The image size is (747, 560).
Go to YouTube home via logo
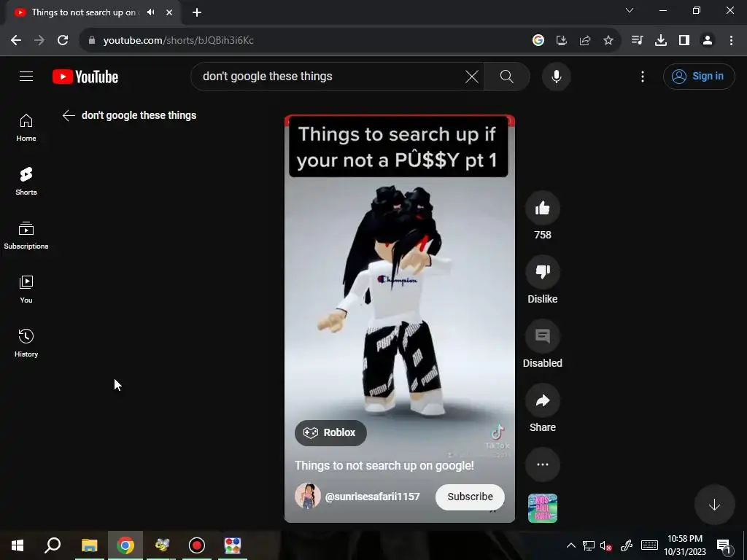point(85,77)
